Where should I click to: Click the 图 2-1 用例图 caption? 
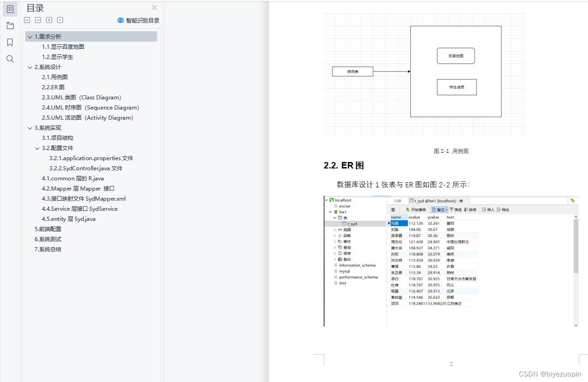pyautogui.click(x=451, y=151)
